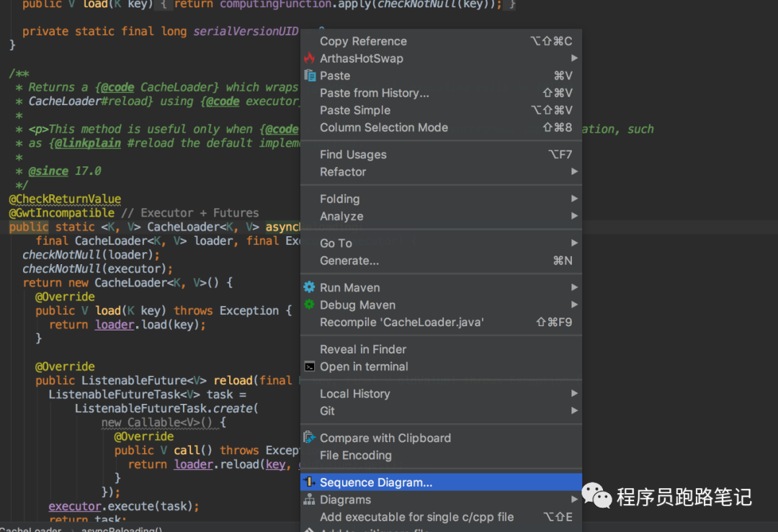This screenshot has width=778, height=532.
Task: Expand the Analyze submenu arrow
Action: pyautogui.click(x=574, y=216)
